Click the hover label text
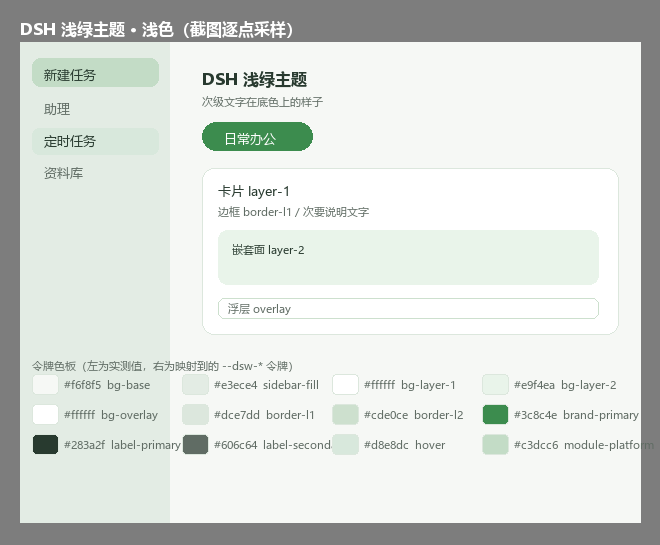660x545 pixels. [x=430, y=445]
